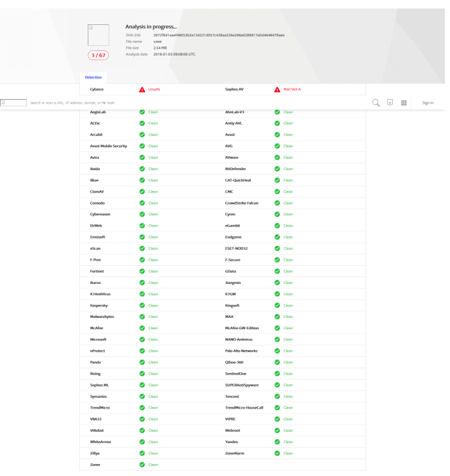The image size is (450, 476).
Task: Click the file thumbnail above the score
Action: pos(99,36)
